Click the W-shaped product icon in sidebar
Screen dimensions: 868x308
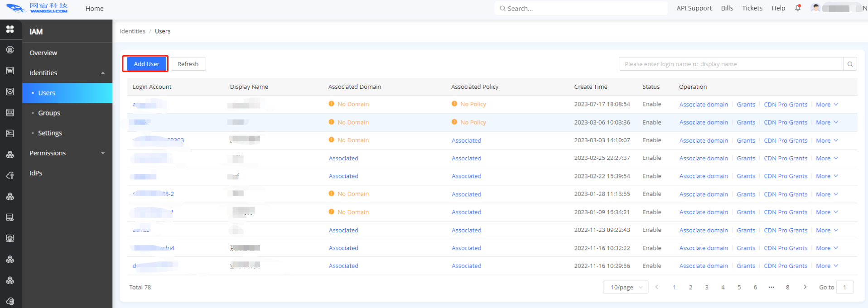point(10,71)
